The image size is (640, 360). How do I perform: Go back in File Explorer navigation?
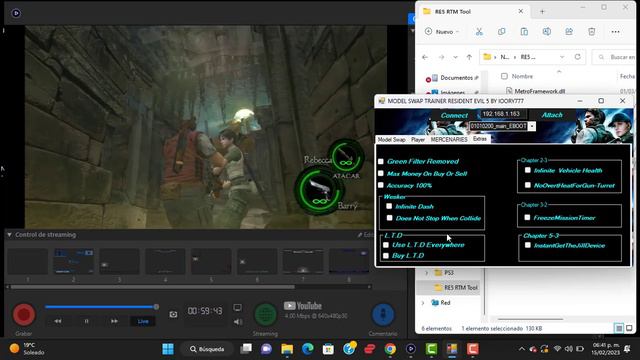coord(425,57)
